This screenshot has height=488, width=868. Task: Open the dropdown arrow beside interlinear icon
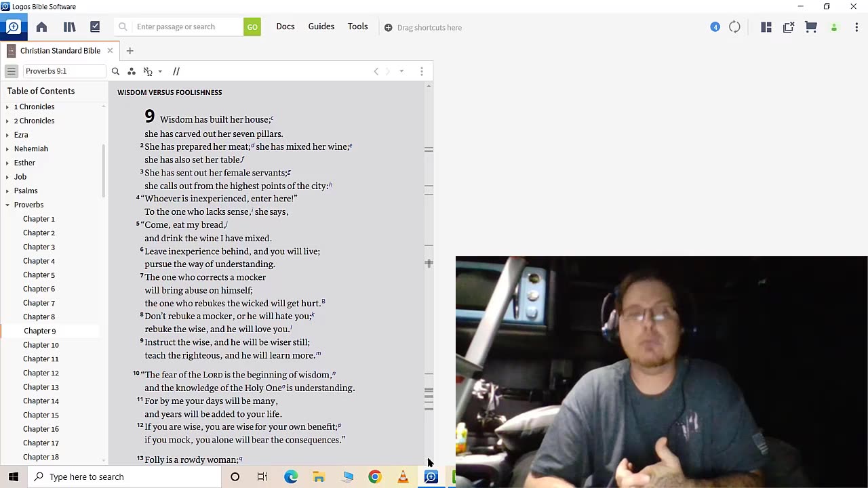tap(160, 71)
